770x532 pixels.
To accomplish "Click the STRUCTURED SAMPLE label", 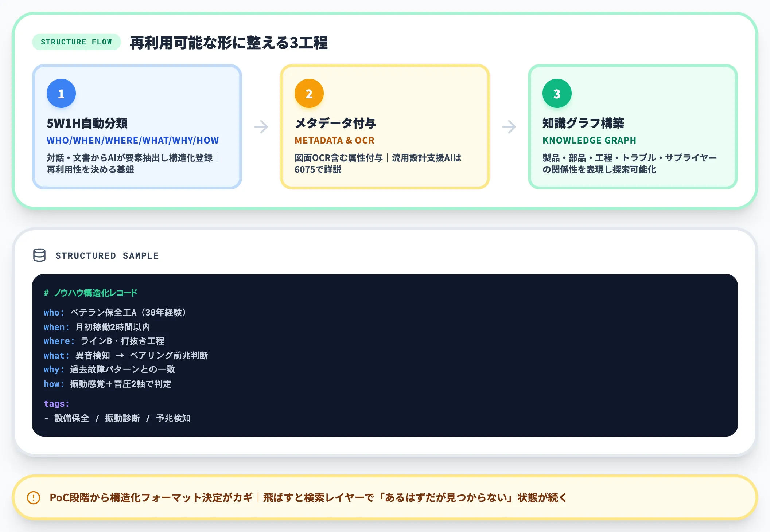I will pyautogui.click(x=107, y=256).
